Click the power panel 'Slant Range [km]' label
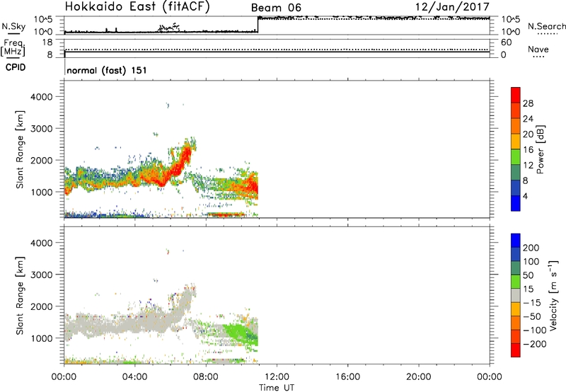Image resolution: width=566 pixels, height=392 pixels. point(20,149)
